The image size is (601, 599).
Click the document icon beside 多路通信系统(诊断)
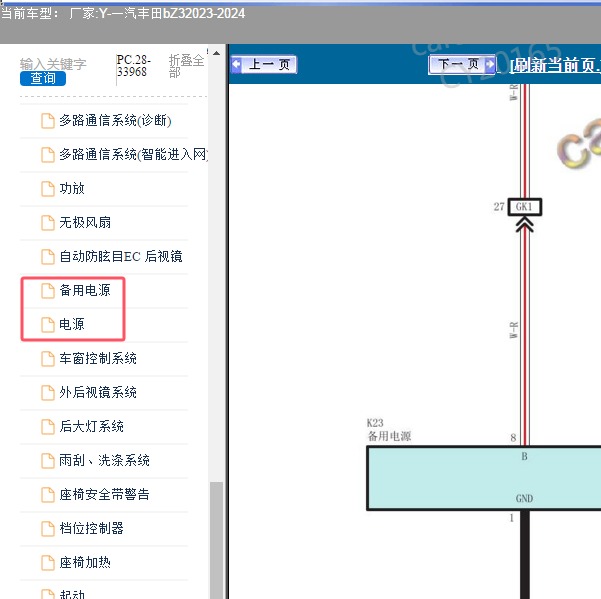point(48,121)
